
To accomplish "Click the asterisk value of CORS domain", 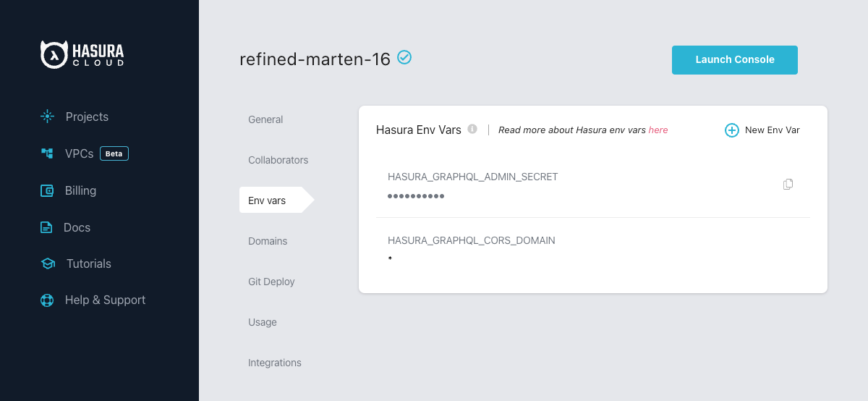I will tap(390, 259).
